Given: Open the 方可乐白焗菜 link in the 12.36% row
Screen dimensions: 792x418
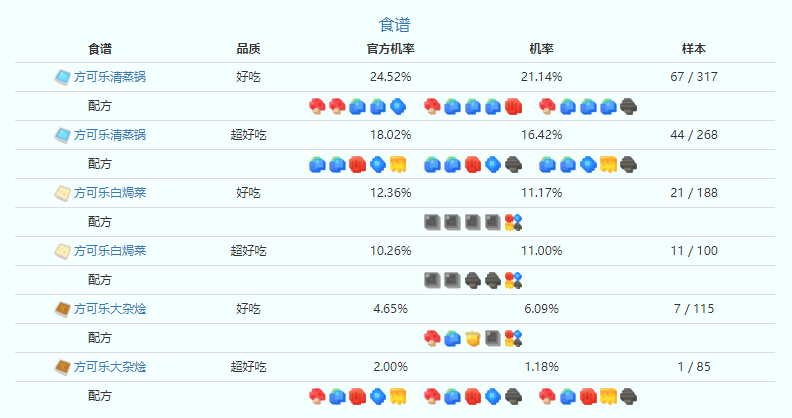Looking at the screenshot, I should [110, 193].
